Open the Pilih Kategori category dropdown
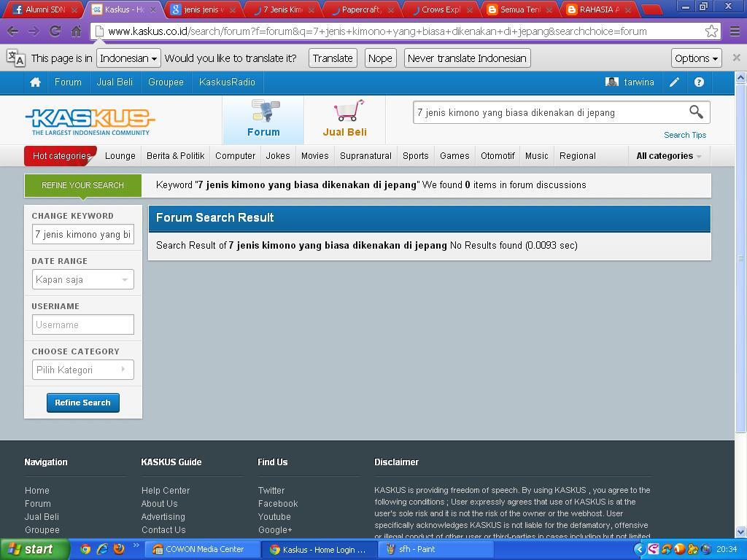747x560 pixels. (83, 370)
